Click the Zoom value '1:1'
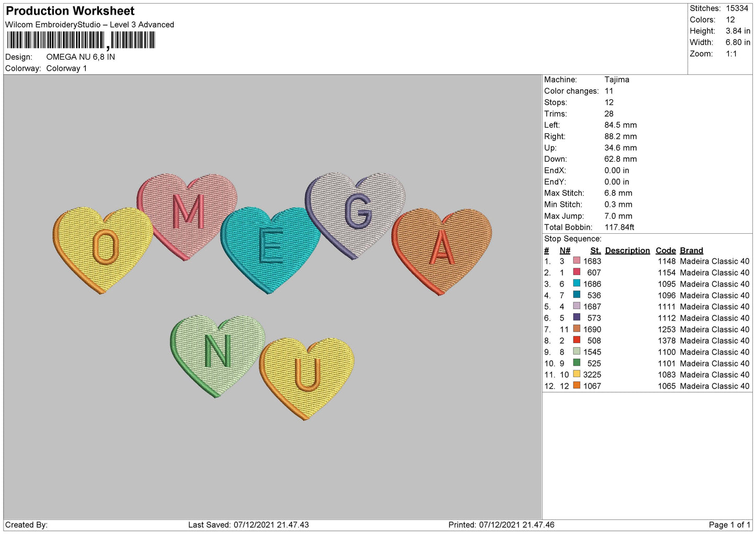The height and width of the screenshot is (534, 756). 731,54
